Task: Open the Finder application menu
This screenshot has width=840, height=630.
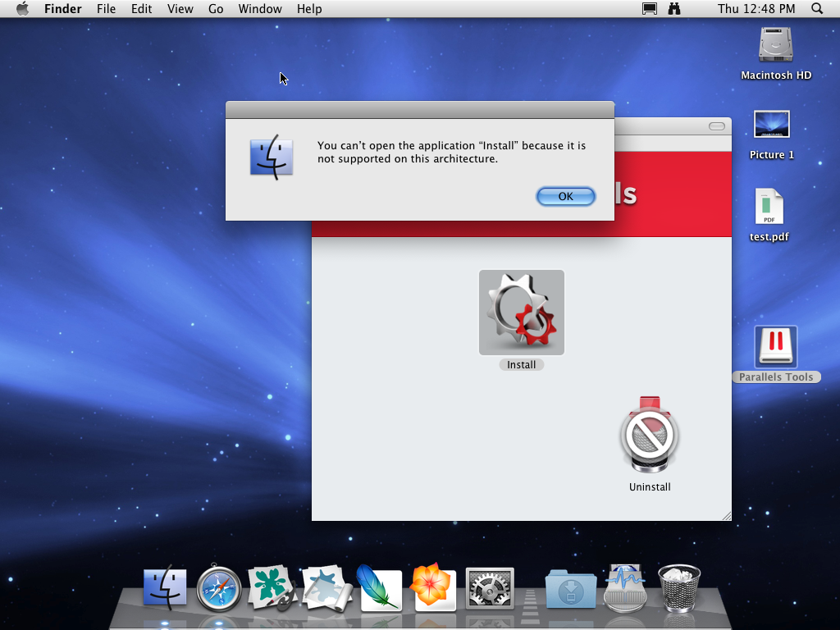Action: tap(62, 9)
